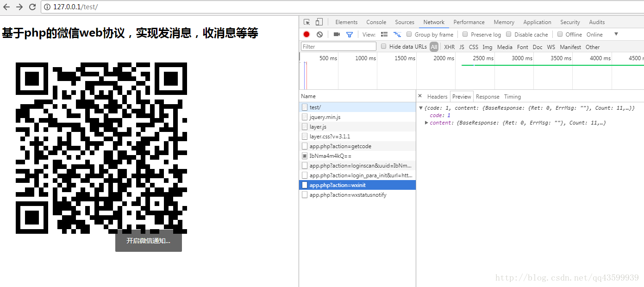Show the Response detail tab
This screenshot has height=287, width=644.
click(x=488, y=96)
